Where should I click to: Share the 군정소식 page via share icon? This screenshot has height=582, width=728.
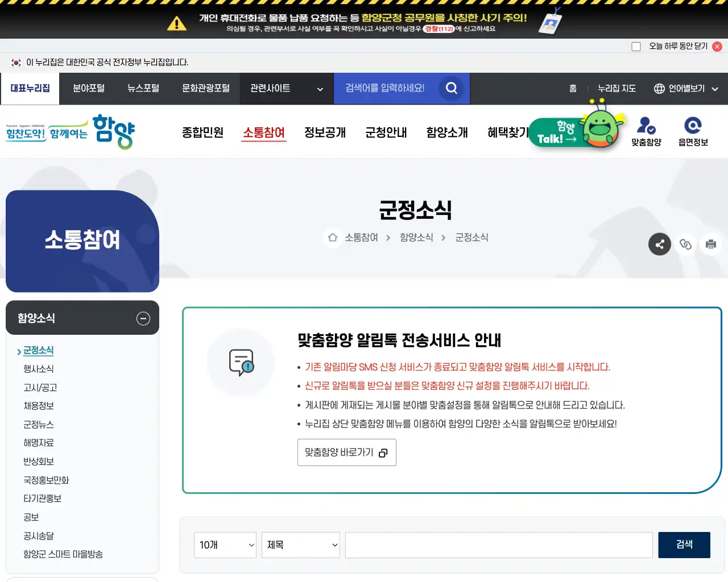click(660, 244)
